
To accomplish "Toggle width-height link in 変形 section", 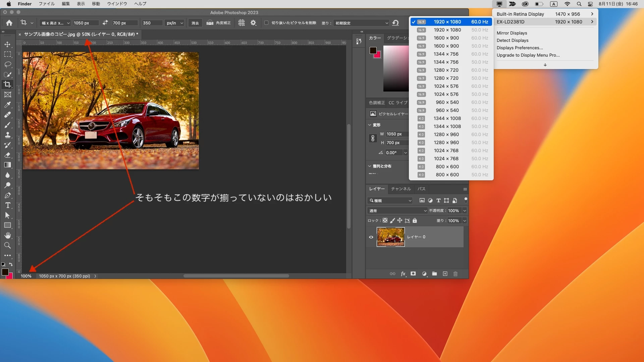I will point(373,138).
